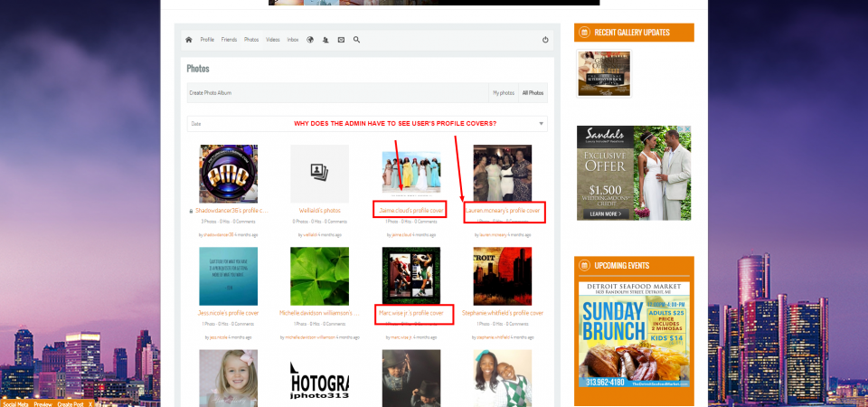This screenshot has width=868, height=407.
Task: Expand the Date sort dropdown
Action: pyautogui.click(x=367, y=124)
